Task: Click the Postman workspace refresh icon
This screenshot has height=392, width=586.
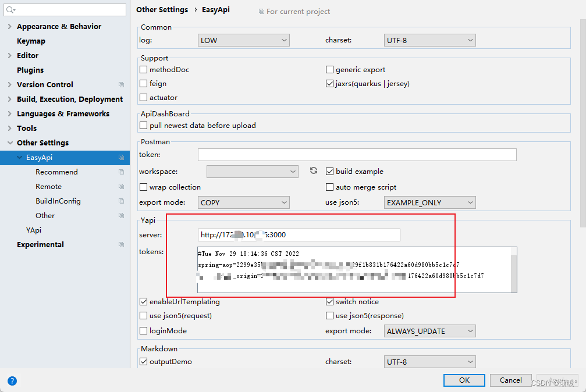Action: (314, 171)
